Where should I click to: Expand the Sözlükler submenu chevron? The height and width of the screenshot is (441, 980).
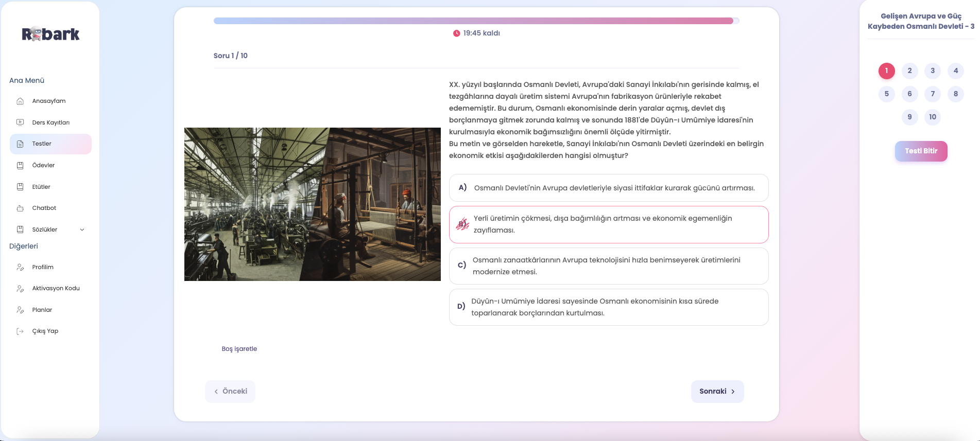click(82, 230)
